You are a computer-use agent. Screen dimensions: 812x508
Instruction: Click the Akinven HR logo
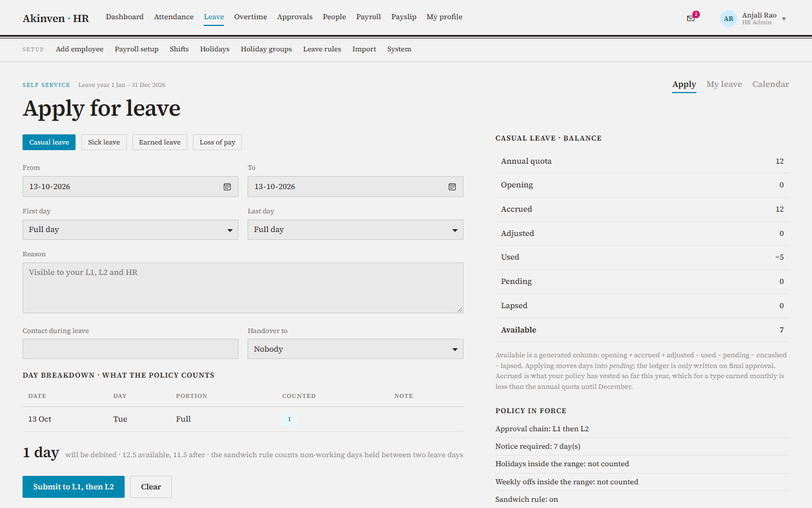coord(56,18)
